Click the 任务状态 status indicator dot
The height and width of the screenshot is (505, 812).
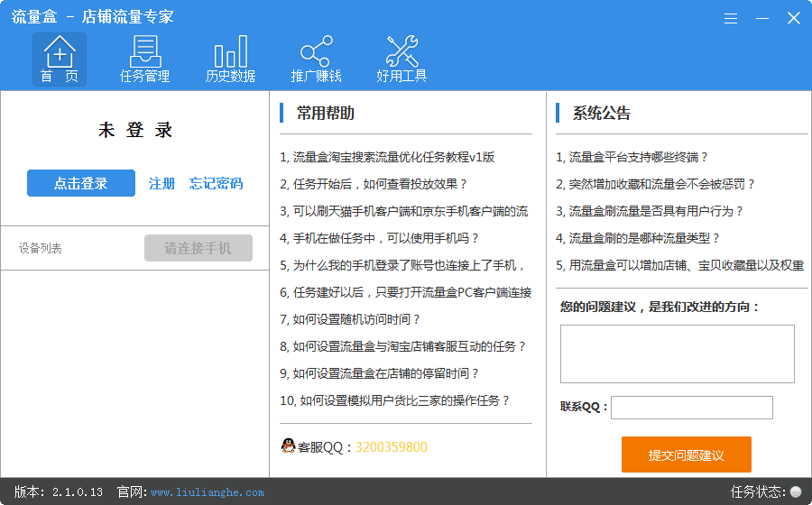coord(795,491)
